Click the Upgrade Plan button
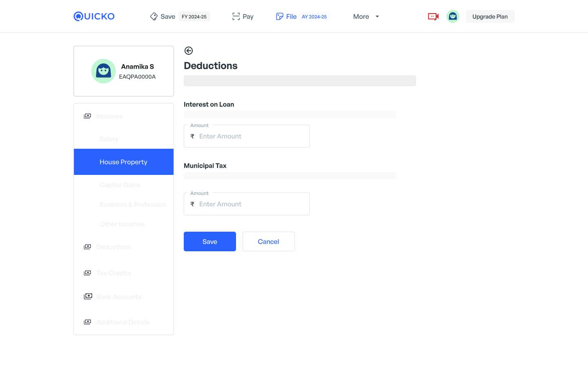The width and height of the screenshot is (588, 389). click(x=490, y=16)
